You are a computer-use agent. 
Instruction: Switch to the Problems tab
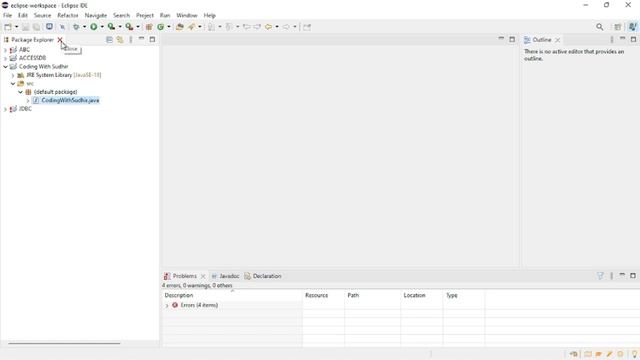pos(184,276)
